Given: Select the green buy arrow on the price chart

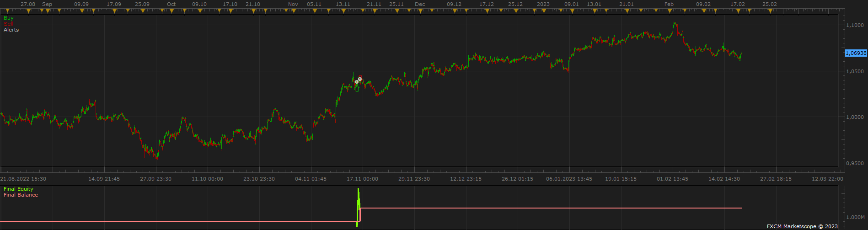Looking at the screenshot, I should pos(357,89).
